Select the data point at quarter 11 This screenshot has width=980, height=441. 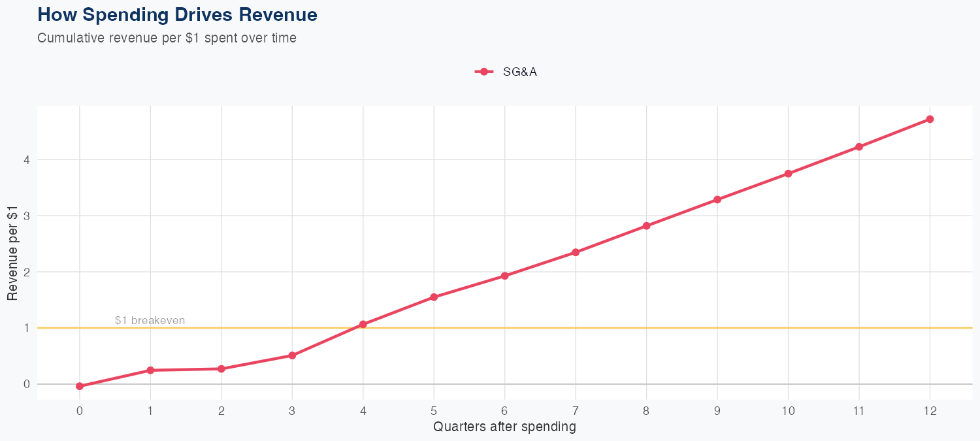[x=859, y=147]
